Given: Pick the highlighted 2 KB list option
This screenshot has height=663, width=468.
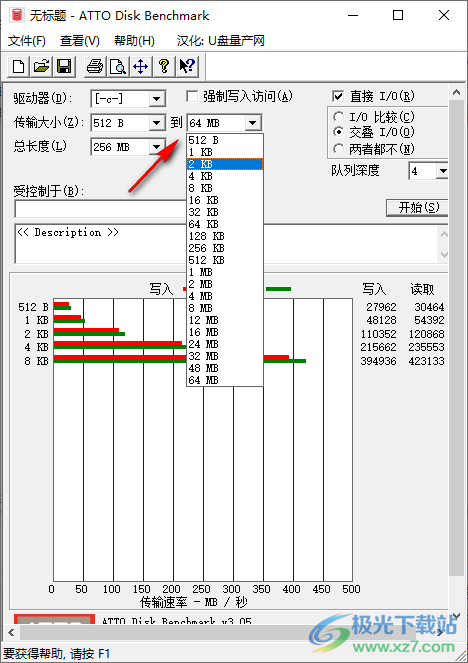Looking at the screenshot, I should pyautogui.click(x=225, y=164).
